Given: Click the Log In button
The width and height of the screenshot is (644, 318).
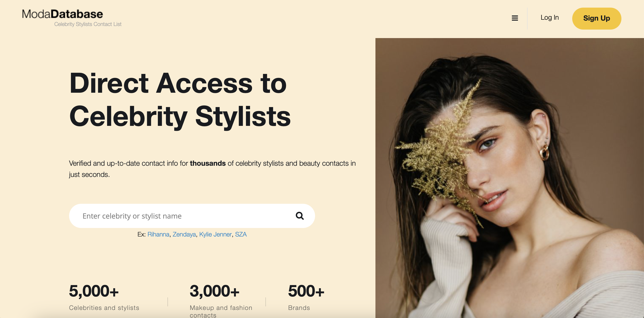Looking at the screenshot, I should (x=549, y=18).
